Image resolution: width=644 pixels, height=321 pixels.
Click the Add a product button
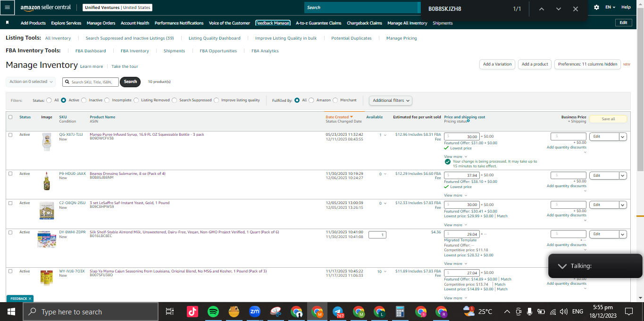(535, 64)
